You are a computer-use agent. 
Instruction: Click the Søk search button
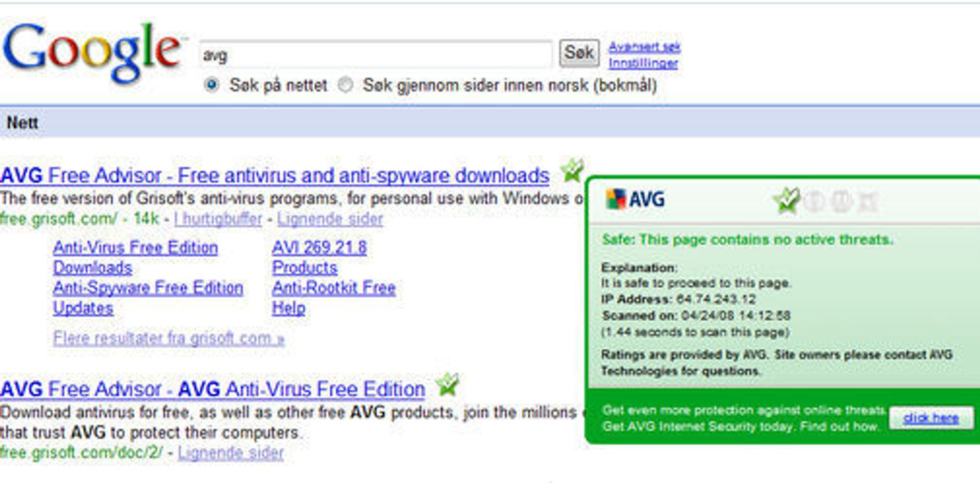point(579,52)
